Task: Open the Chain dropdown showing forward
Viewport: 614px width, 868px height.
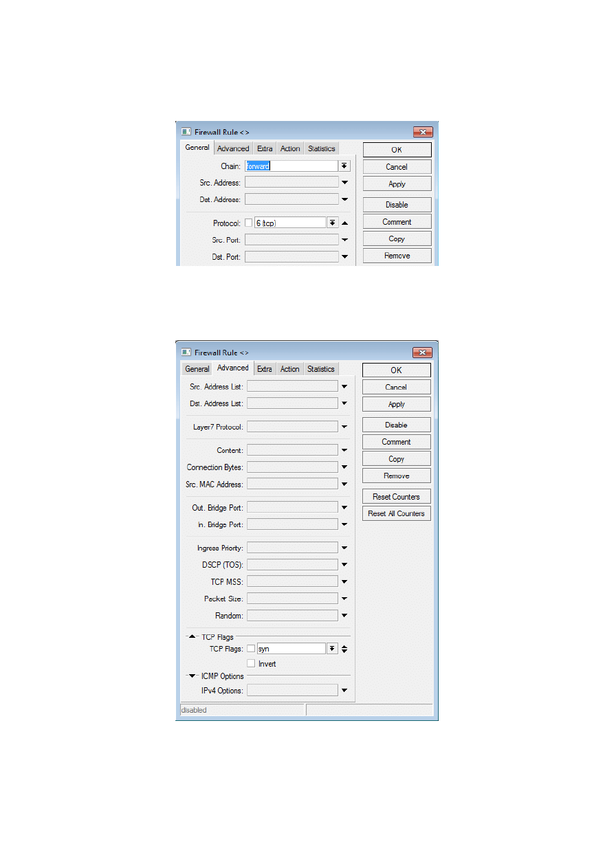Action: pyautogui.click(x=344, y=166)
